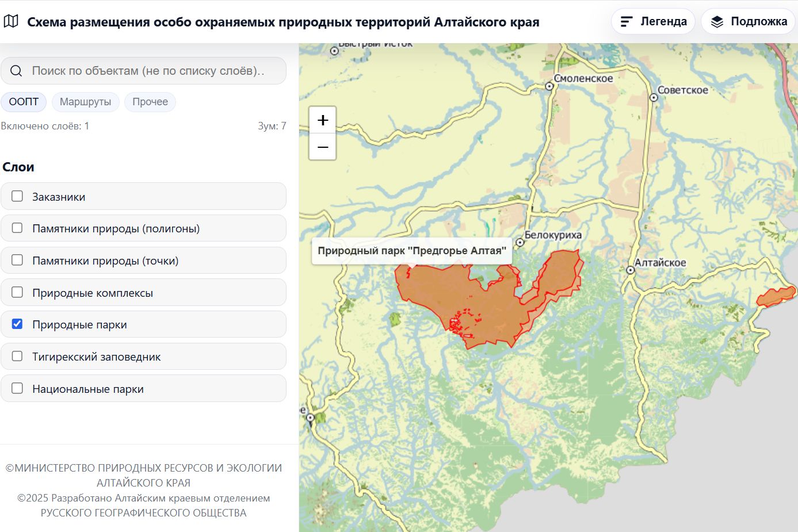Click the search magnifier icon
Screen dimensions: 798x532
click(16, 70)
